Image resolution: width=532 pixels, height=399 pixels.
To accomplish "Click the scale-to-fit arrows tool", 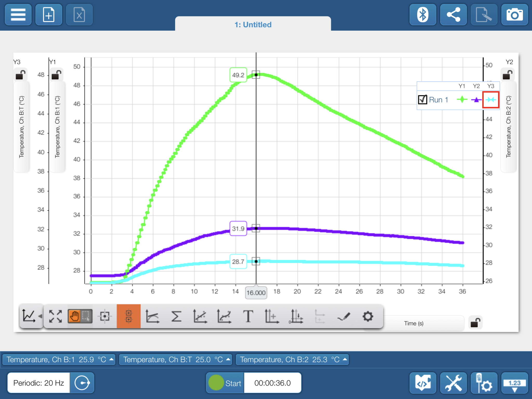I will [55, 316].
